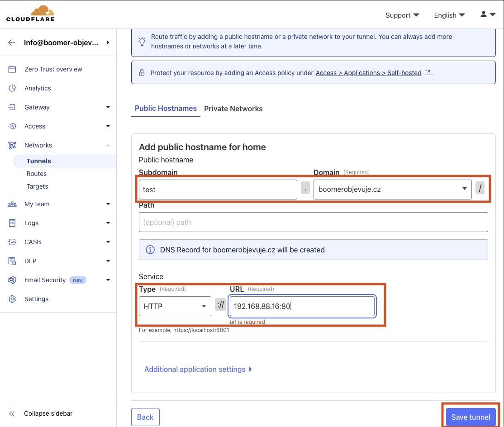Expand Additional application settings
Viewport: 504px width, 427px height.
pyautogui.click(x=198, y=369)
